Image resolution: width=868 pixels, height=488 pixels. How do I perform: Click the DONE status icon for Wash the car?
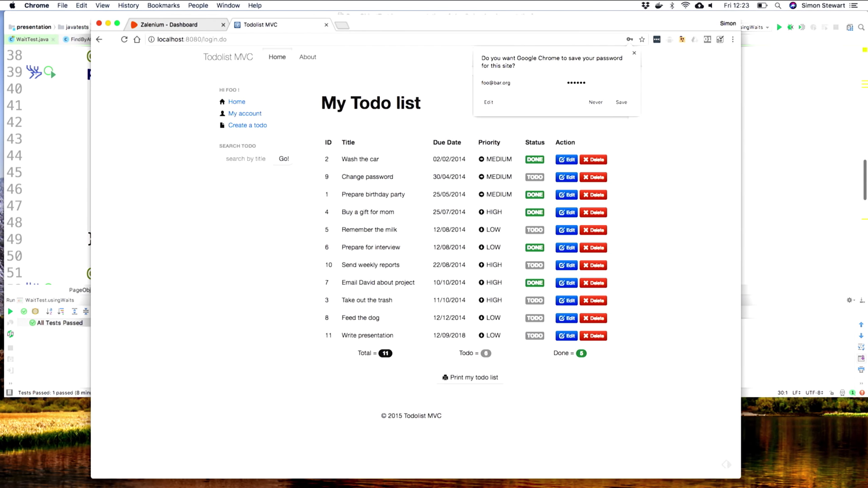coord(535,159)
